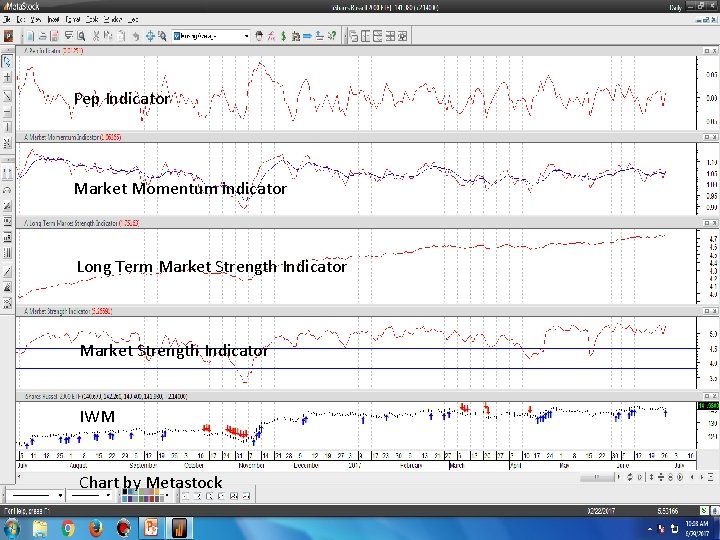
Task: Click the New document toolbar icon
Action: coord(30,36)
